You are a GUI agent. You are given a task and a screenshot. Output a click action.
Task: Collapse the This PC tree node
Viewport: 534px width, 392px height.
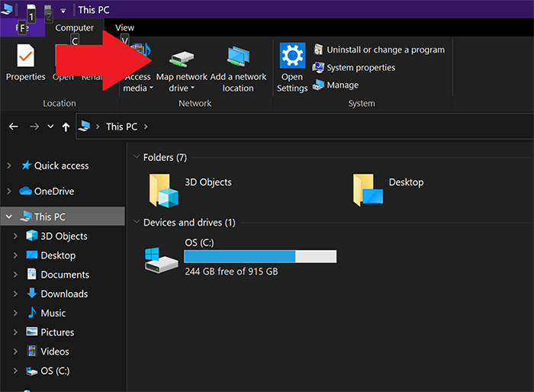(x=9, y=217)
